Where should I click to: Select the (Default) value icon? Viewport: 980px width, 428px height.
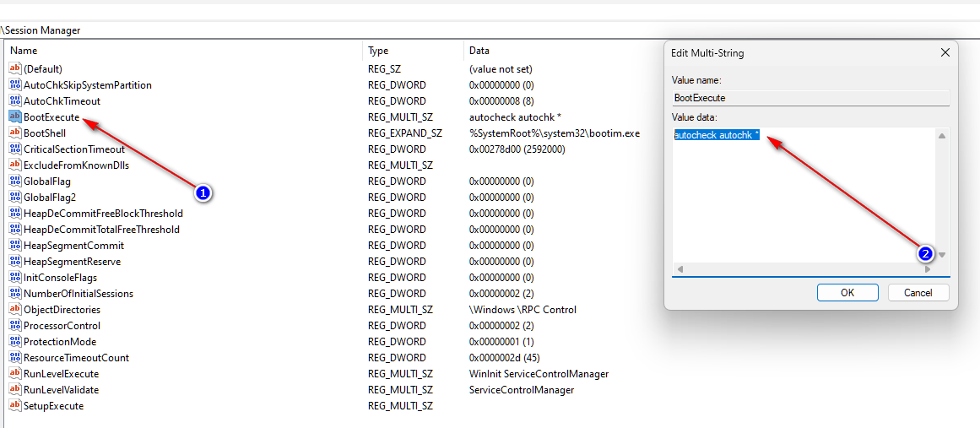(x=15, y=68)
